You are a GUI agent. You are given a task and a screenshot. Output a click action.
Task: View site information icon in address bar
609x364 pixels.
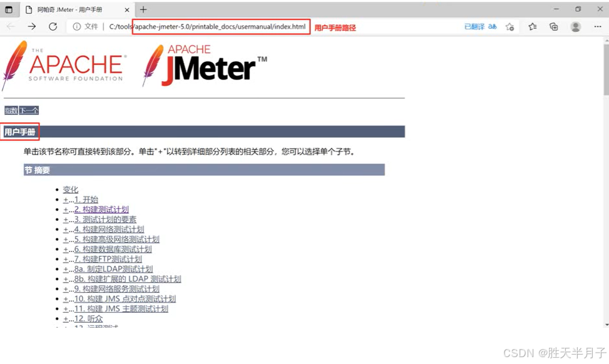point(77,26)
